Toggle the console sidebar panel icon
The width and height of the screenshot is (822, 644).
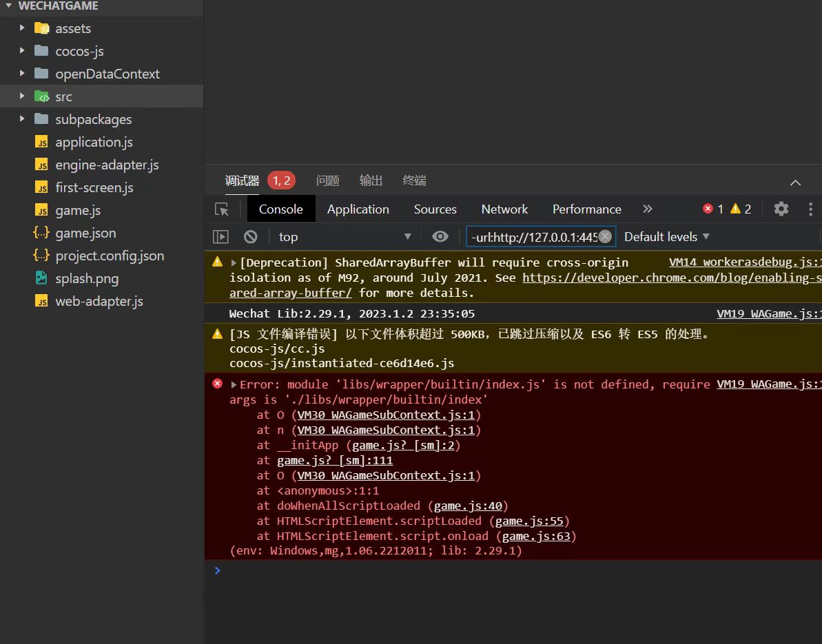220,237
